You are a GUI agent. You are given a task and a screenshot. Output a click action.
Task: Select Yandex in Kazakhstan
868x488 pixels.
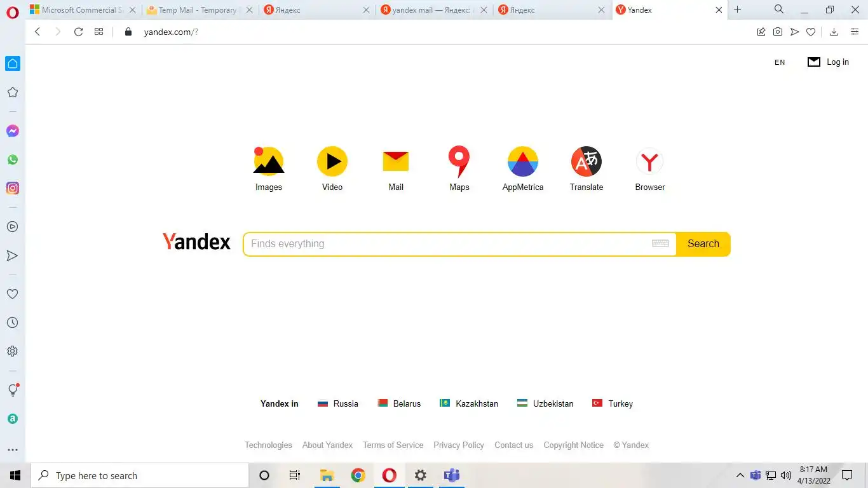tap(469, 403)
